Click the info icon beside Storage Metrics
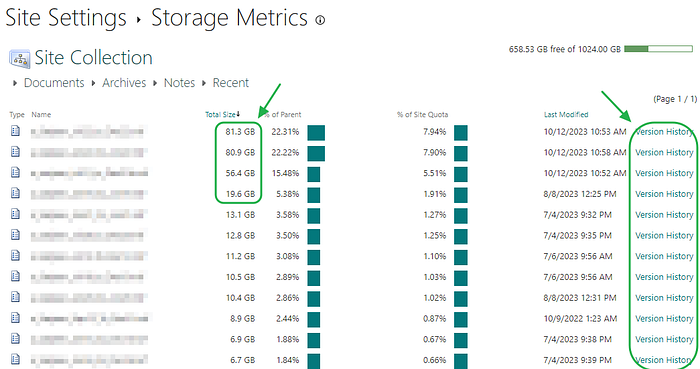 point(320,20)
